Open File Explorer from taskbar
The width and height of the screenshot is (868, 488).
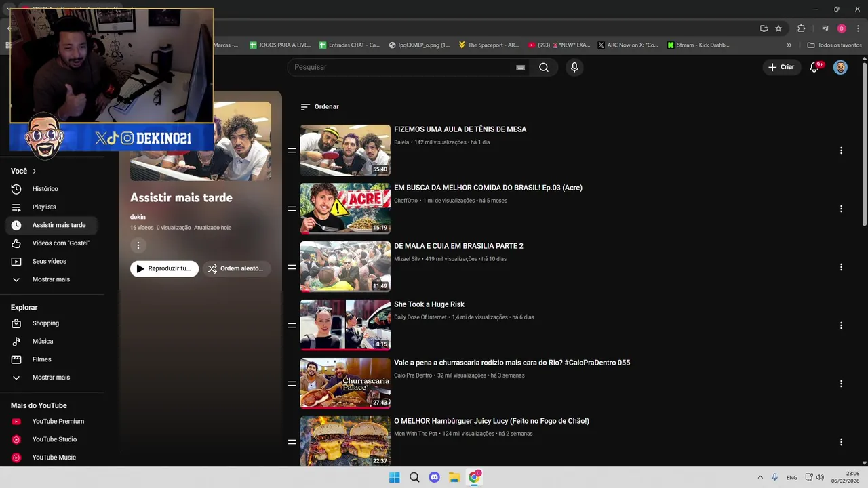point(454,477)
